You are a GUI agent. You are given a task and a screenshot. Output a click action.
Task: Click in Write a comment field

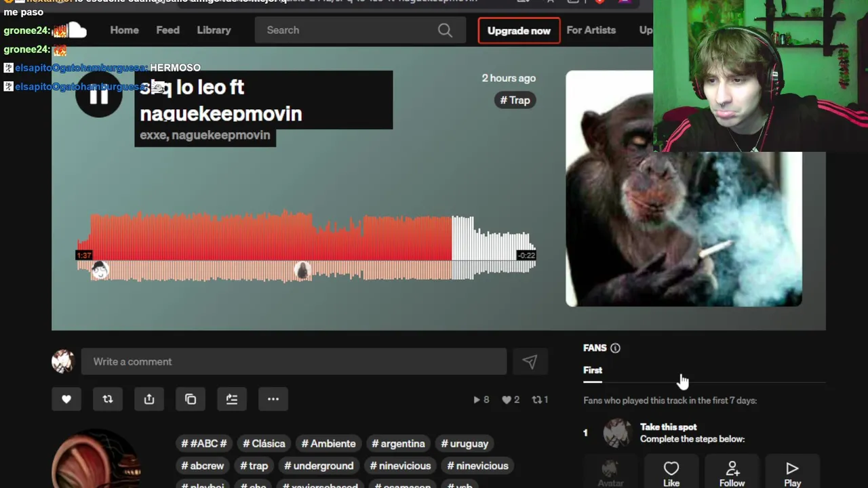click(x=294, y=361)
